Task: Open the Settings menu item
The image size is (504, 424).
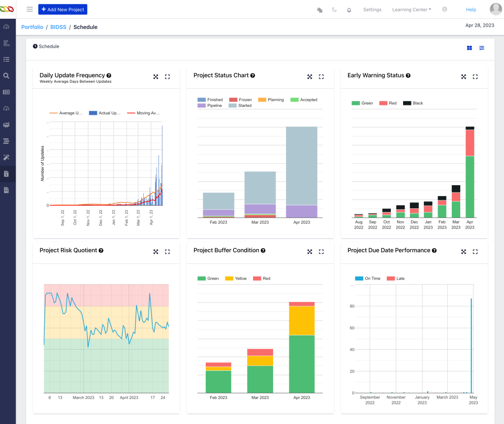Action: pos(372,10)
